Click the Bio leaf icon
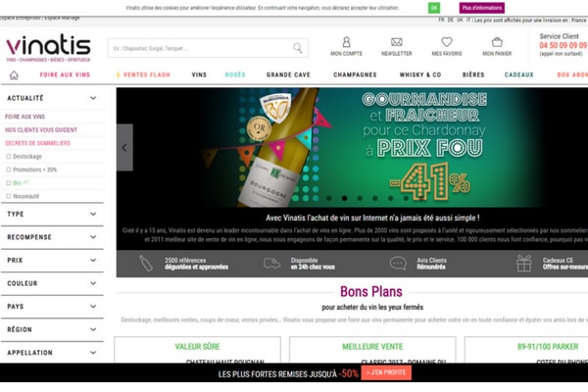This screenshot has width=588, height=392. tap(25, 182)
